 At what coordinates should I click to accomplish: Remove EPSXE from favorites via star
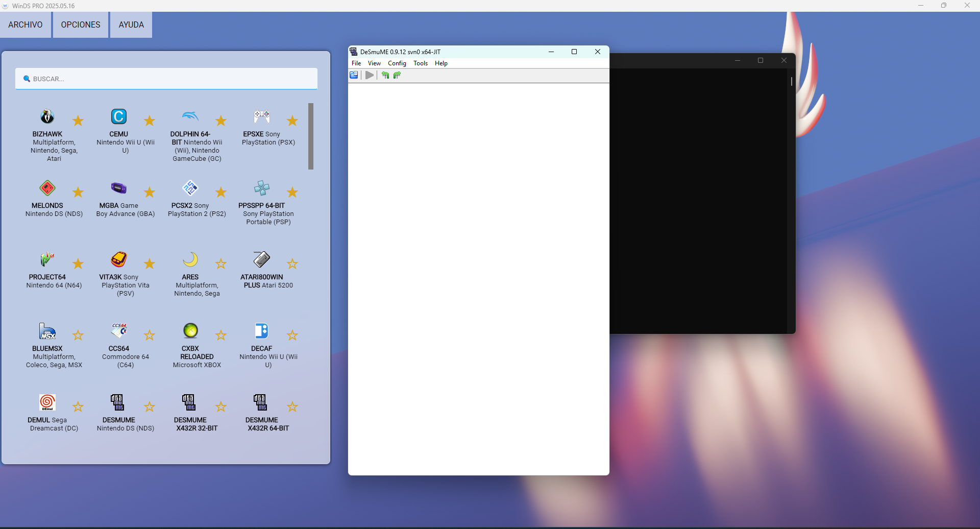tap(292, 121)
